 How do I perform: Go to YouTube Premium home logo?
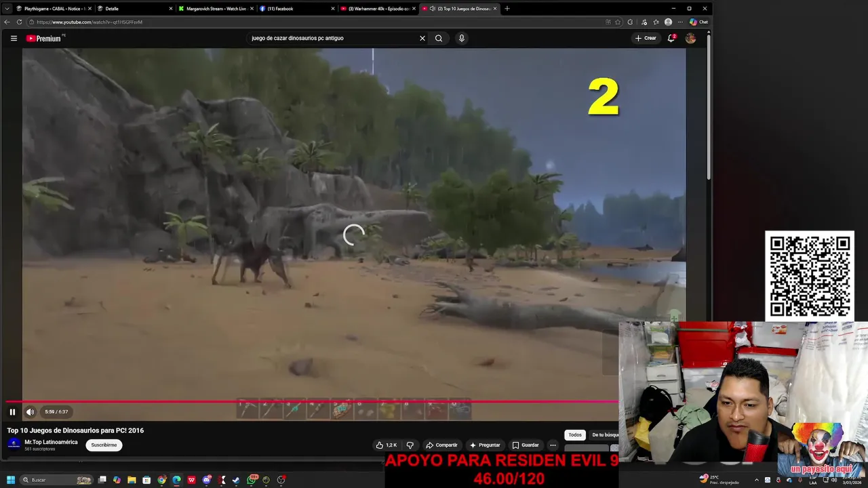45,38
